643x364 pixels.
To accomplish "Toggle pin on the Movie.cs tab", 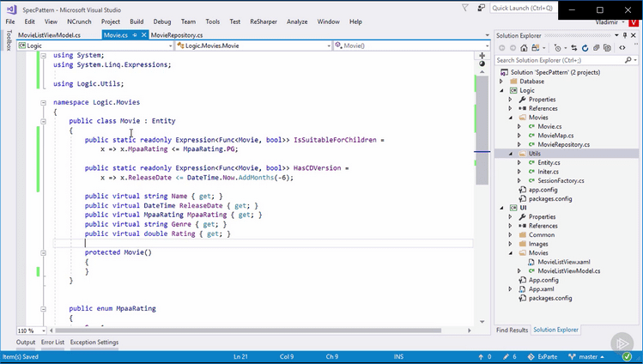I will (135, 35).
